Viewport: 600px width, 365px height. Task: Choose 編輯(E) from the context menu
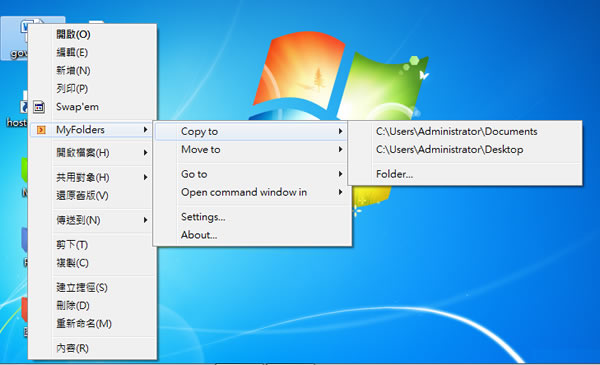(x=92, y=52)
